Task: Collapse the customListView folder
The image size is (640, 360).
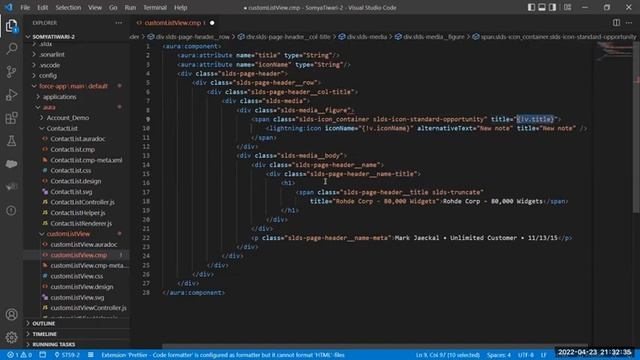Action: click(68, 234)
